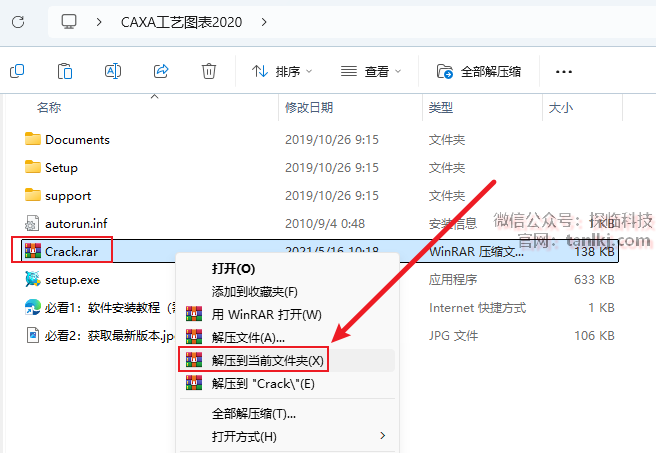Click the 全部解压缩 extract all button
Viewport: 656px width, 453px height.
[479, 72]
